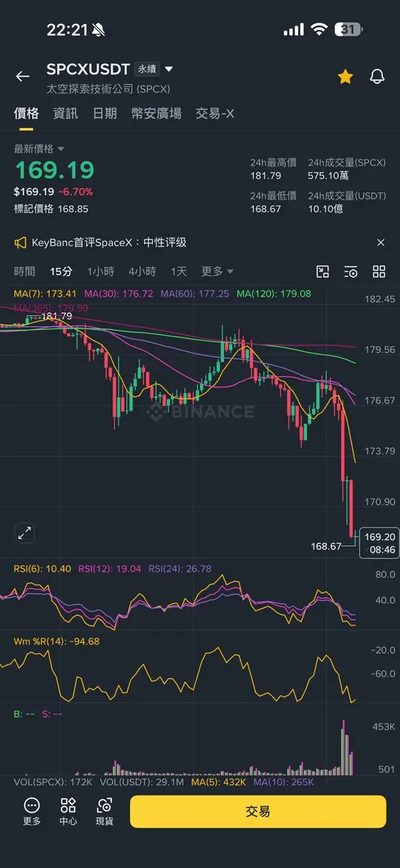400x868 pixels.
Task: Open the 現貨 spot icon
Action: tap(105, 812)
